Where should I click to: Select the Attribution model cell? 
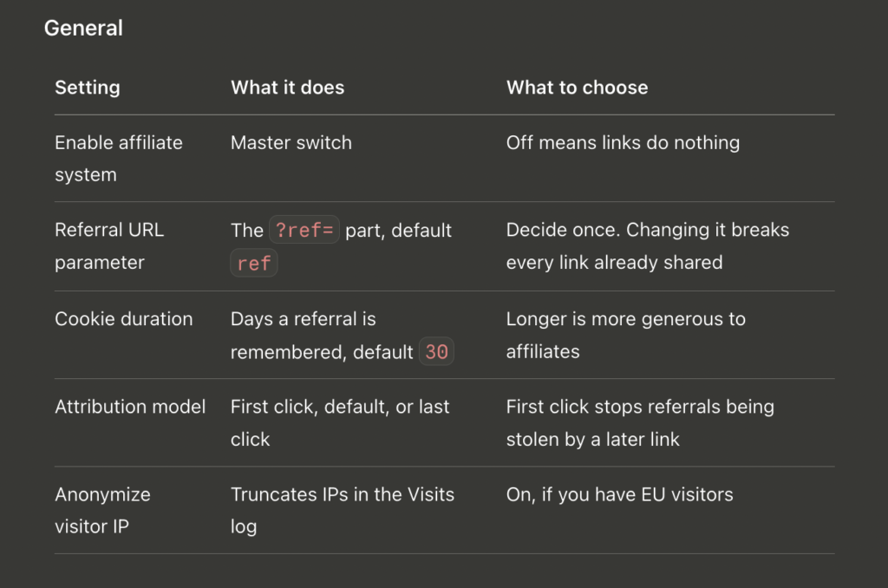(130, 407)
